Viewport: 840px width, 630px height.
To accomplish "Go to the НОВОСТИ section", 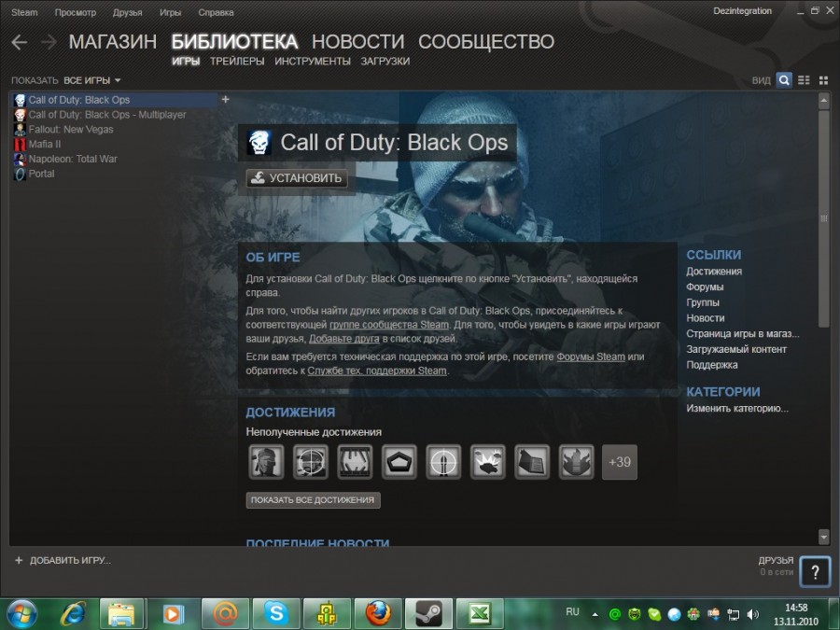I will (x=357, y=42).
